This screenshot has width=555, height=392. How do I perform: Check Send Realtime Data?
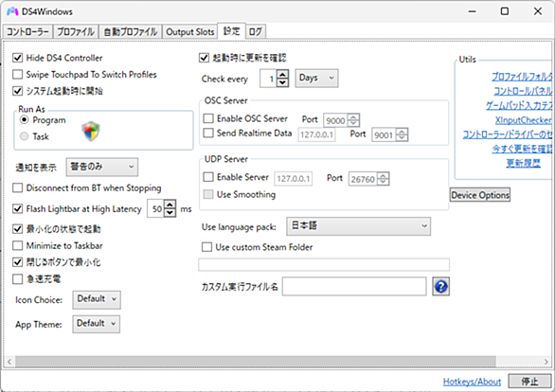(208, 133)
